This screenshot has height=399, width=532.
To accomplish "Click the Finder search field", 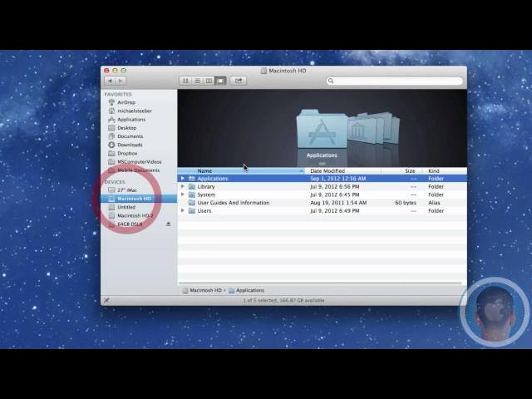I will click(396, 81).
